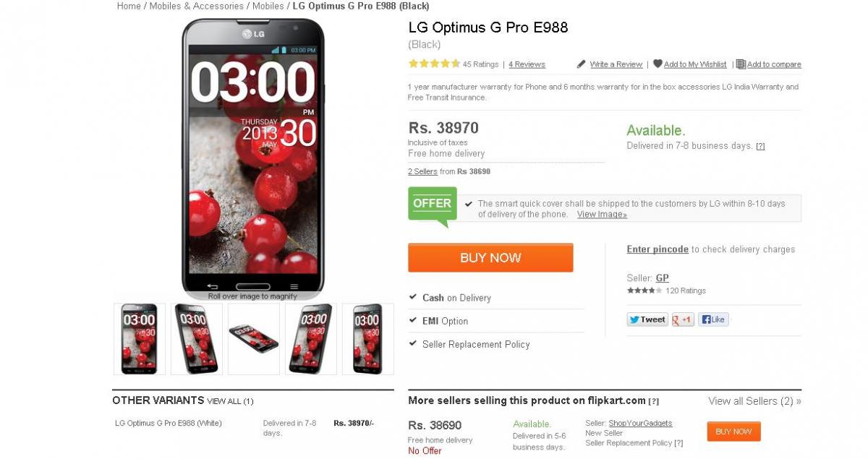Viewport: 868px width, 459px height.
Task: Expand VIEW ALL other variants
Action: (230, 401)
